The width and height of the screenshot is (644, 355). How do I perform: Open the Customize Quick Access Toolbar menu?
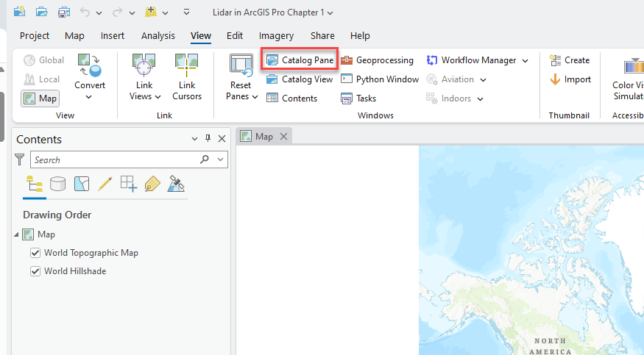pos(186,12)
